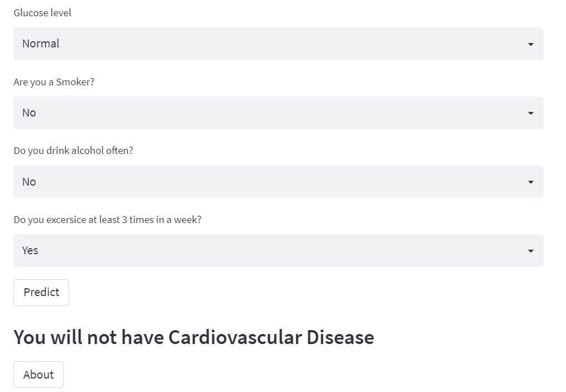Click the 'Are you a Smoker?' label
The height and width of the screenshot is (392, 566).
click(x=54, y=81)
